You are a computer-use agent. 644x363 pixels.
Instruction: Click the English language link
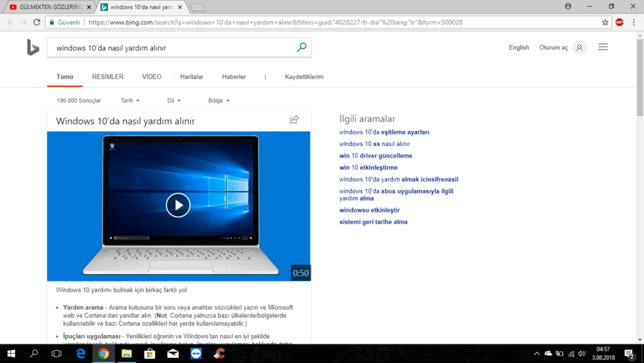(519, 48)
